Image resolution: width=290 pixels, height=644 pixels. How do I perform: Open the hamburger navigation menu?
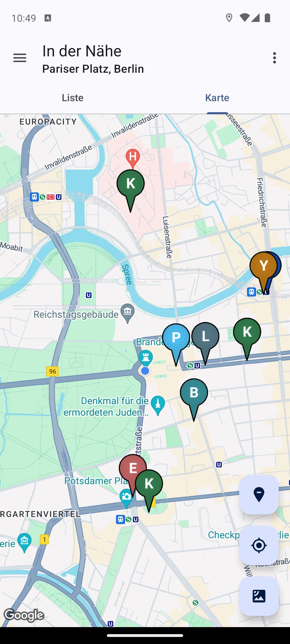20,58
